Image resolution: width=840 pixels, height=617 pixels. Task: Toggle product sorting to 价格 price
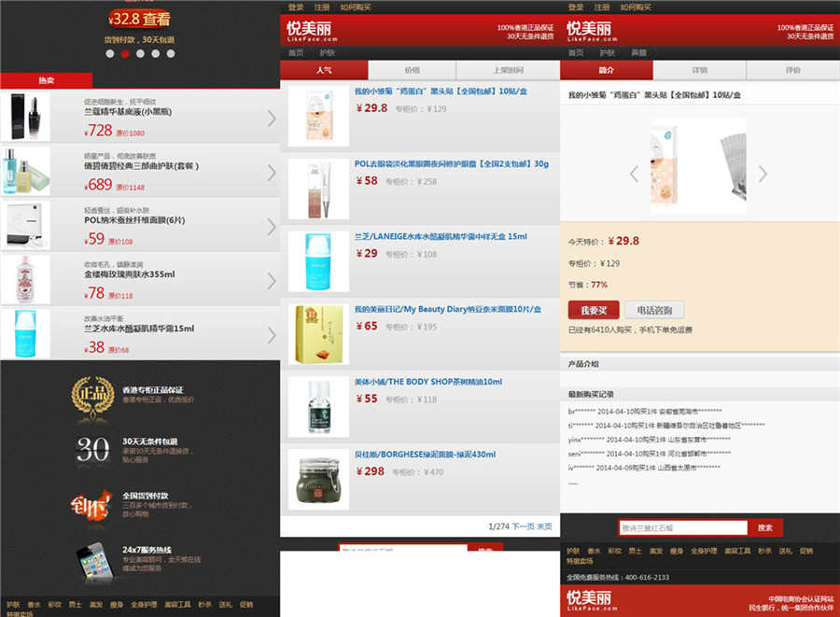413,68
